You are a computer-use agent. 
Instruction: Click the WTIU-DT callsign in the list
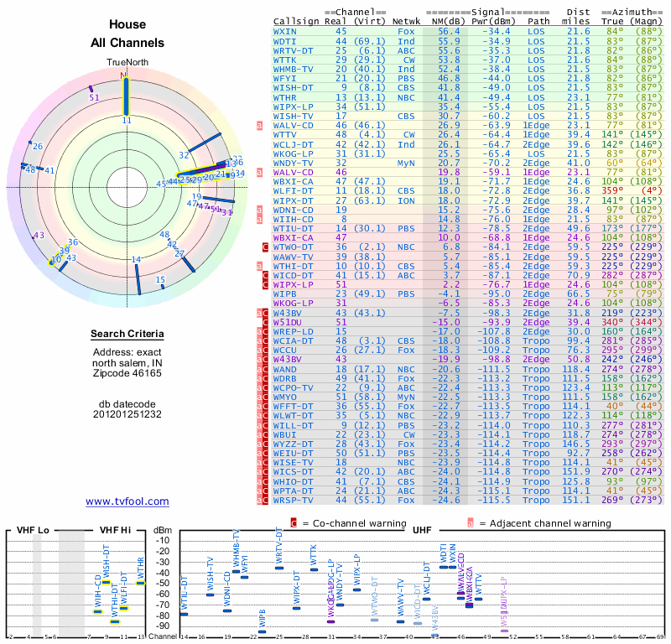pos(291,228)
